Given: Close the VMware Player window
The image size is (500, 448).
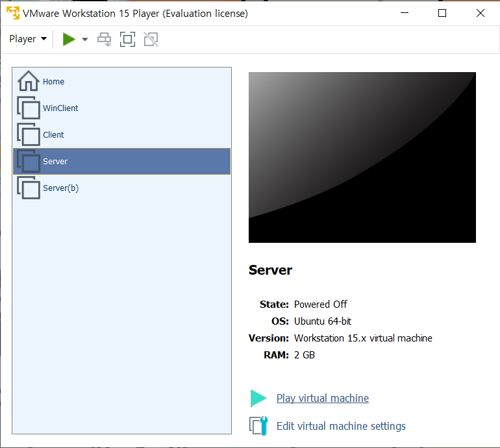Looking at the screenshot, I should [x=481, y=13].
